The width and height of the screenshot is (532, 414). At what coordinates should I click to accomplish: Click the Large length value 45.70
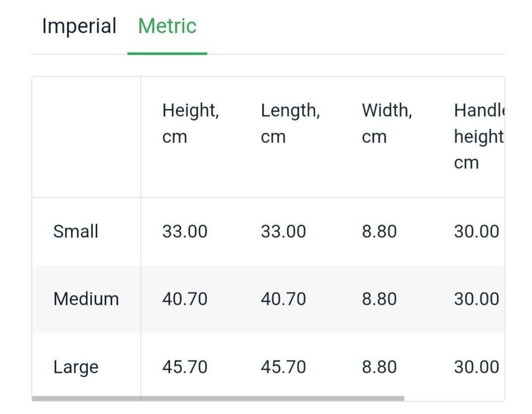pyautogui.click(x=283, y=367)
